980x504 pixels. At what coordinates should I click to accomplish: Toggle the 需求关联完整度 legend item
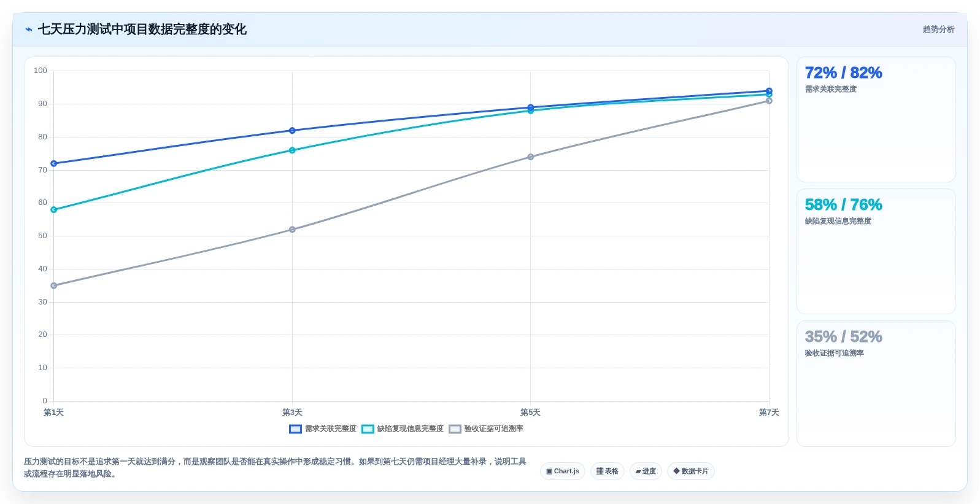323,429
